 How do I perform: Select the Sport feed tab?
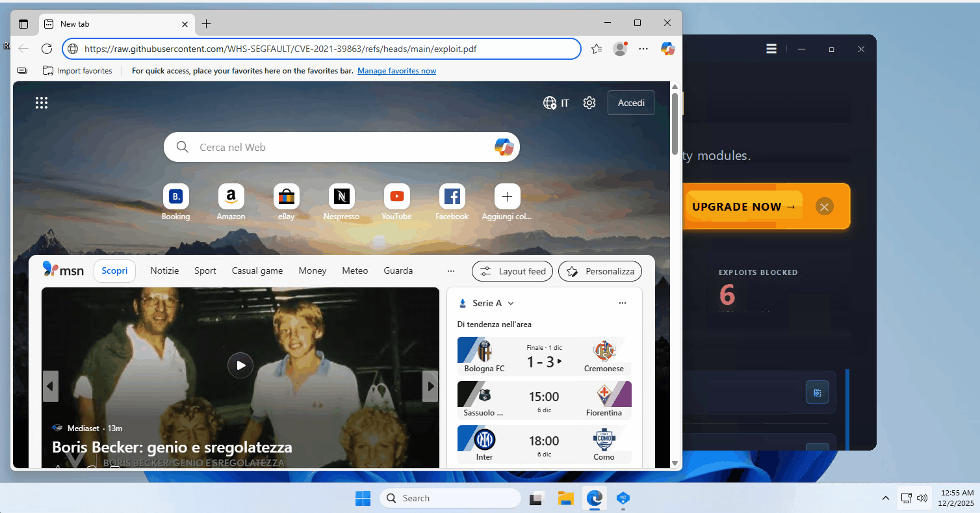tap(205, 271)
